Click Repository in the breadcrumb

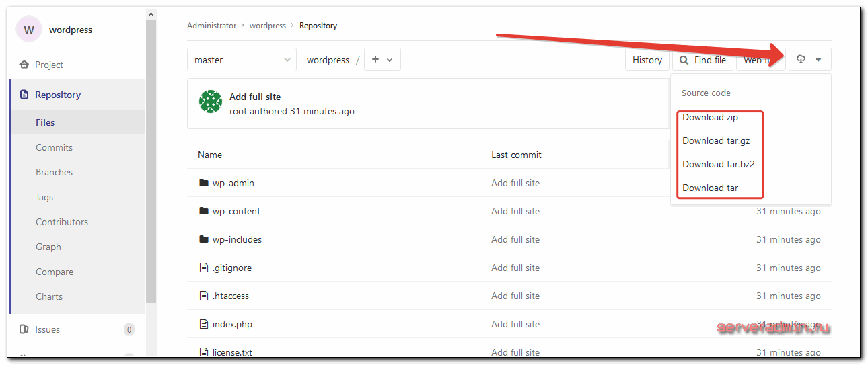(x=318, y=26)
